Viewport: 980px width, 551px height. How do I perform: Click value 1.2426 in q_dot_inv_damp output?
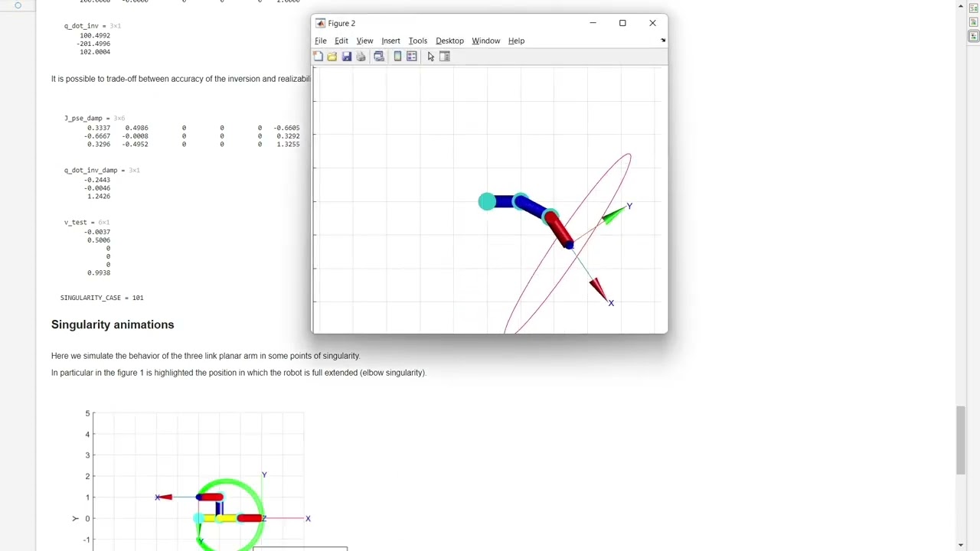99,197
